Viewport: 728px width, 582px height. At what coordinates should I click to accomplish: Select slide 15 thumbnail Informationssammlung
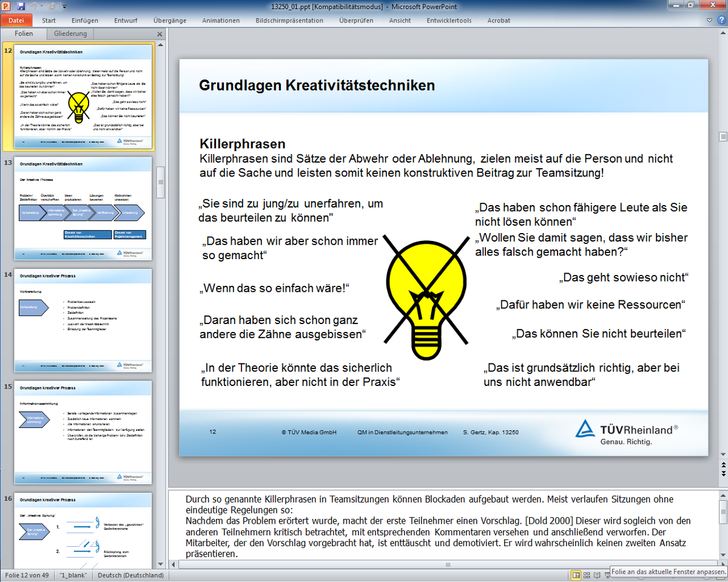click(x=83, y=432)
